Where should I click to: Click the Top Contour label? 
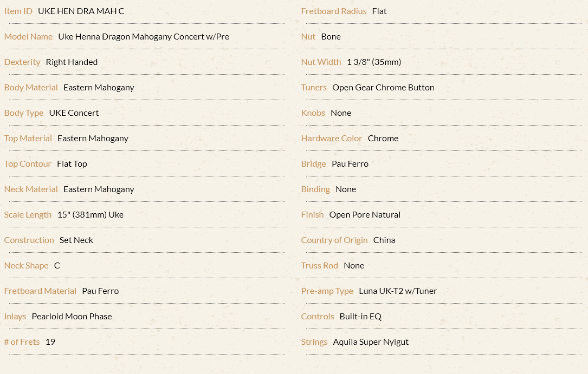coord(28,164)
